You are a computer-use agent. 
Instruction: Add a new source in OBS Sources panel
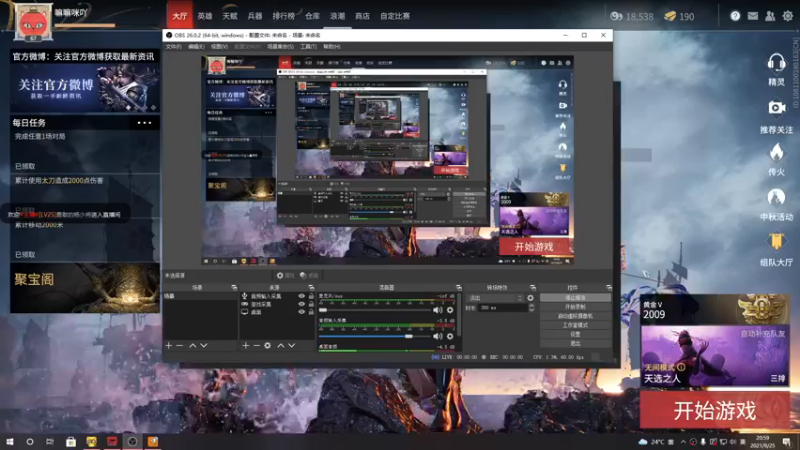pos(245,345)
